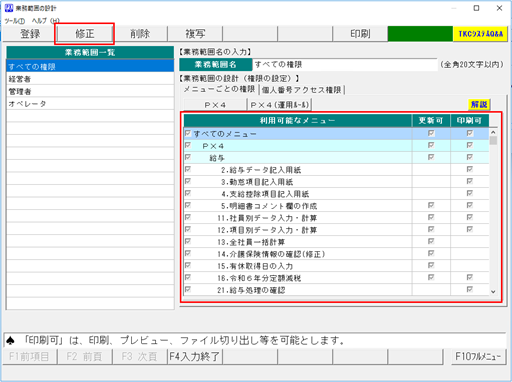Maximize the 業務範囲の設計 window

click(477, 8)
